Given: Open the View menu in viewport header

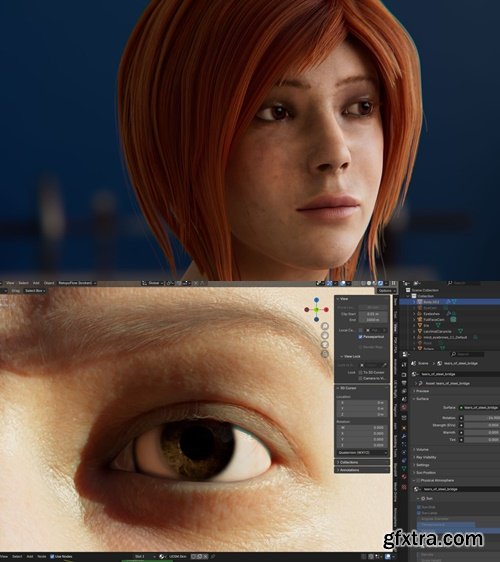Looking at the screenshot, I should tap(10, 283).
